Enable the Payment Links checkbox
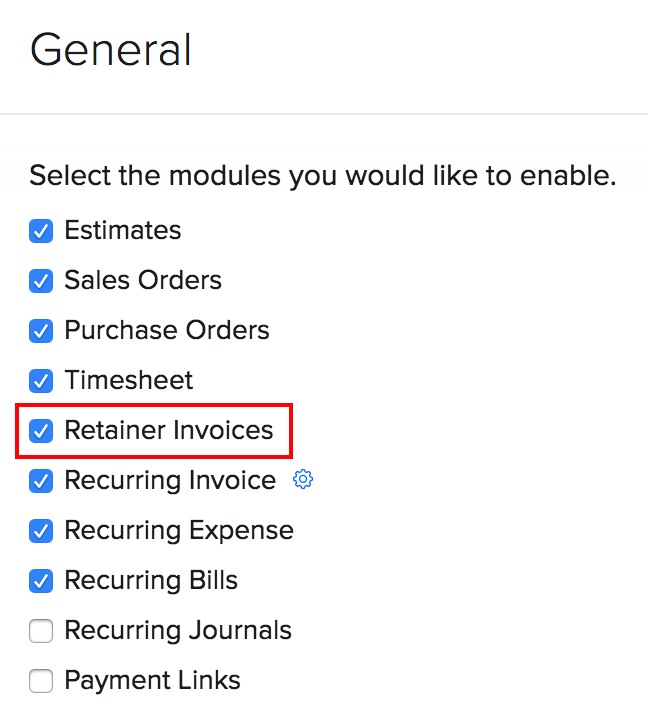This screenshot has width=648, height=711. [x=41, y=681]
